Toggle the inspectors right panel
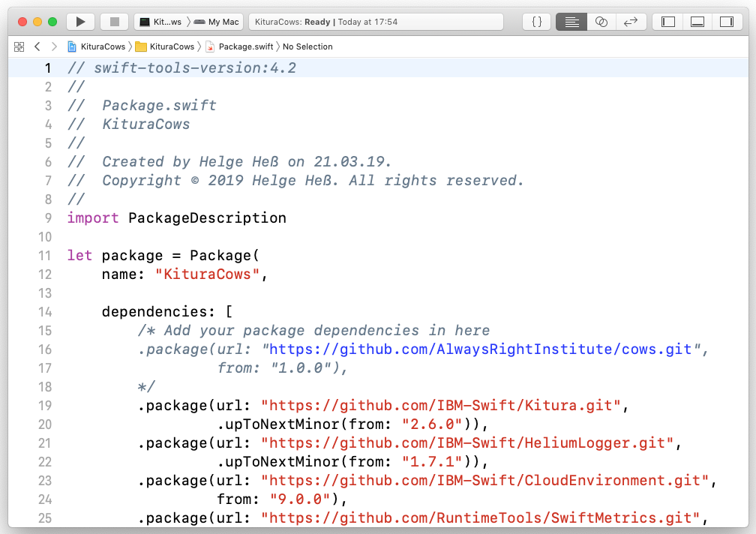 click(727, 22)
